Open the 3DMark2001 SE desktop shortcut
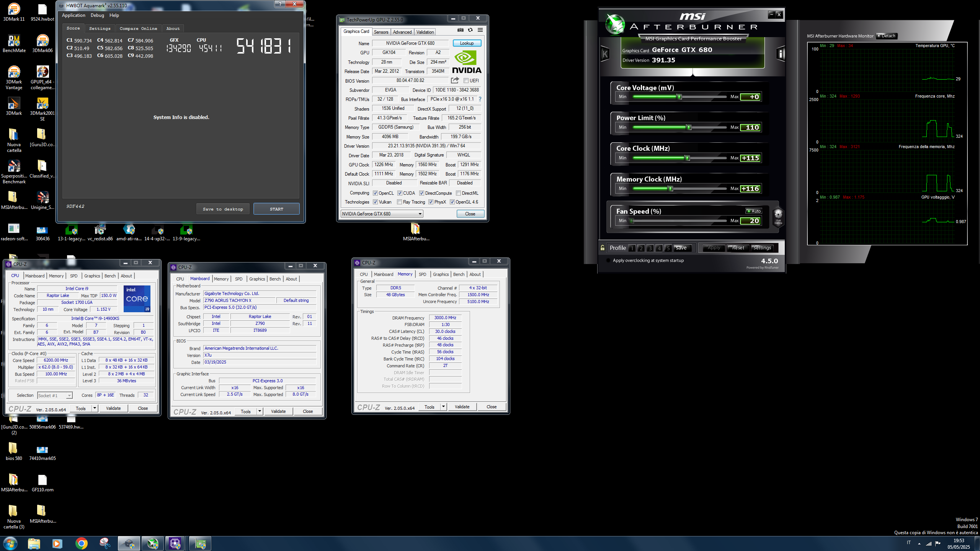The height and width of the screenshot is (551, 980). (x=42, y=109)
